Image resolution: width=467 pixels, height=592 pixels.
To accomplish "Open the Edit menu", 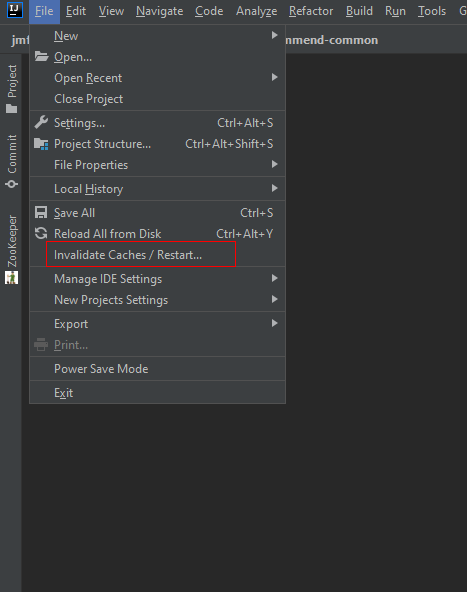I will pyautogui.click(x=76, y=11).
